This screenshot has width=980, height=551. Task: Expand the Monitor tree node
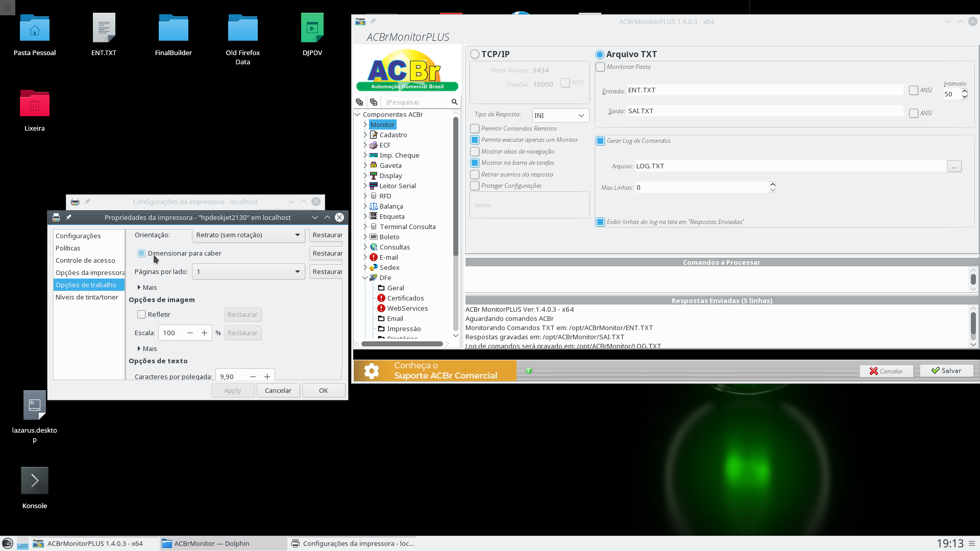click(365, 124)
